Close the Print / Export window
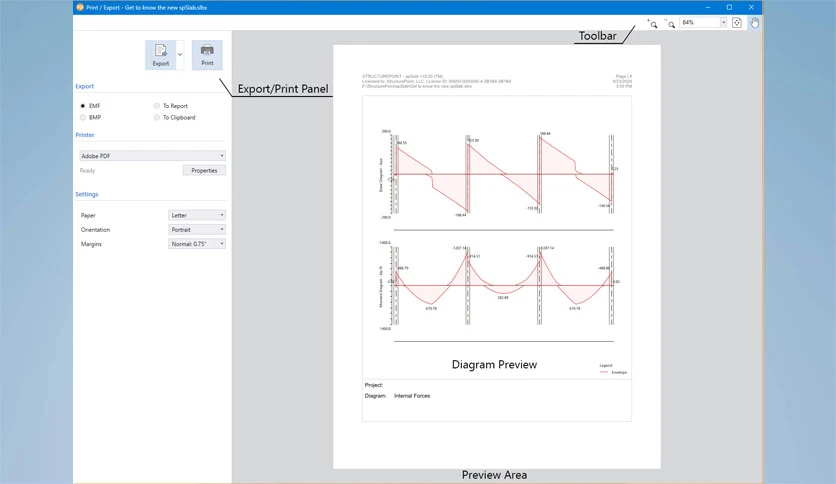This screenshot has width=836, height=484. pos(751,7)
